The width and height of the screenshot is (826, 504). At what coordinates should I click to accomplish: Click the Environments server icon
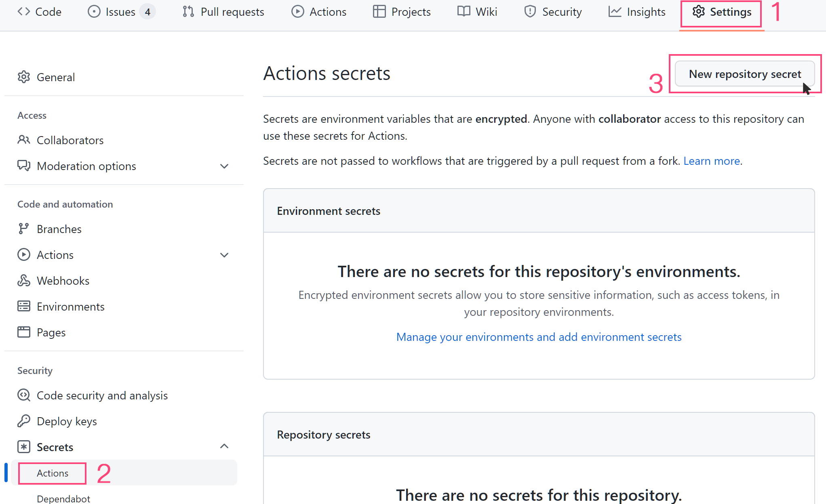pos(24,306)
